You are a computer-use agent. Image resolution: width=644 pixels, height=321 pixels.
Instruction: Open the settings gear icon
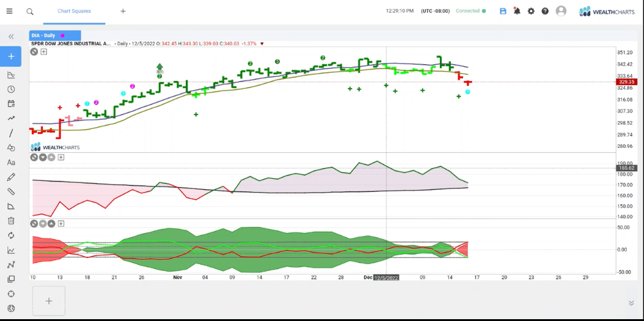point(531,11)
